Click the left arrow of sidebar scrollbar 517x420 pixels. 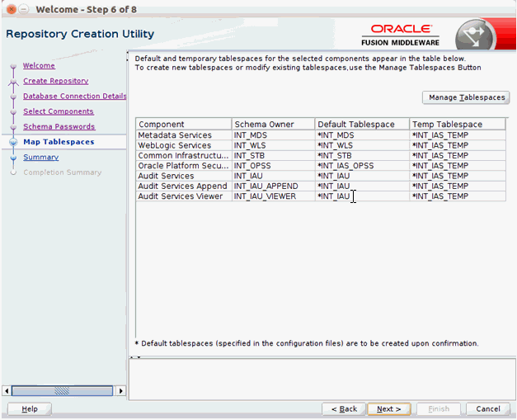click(7, 391)
